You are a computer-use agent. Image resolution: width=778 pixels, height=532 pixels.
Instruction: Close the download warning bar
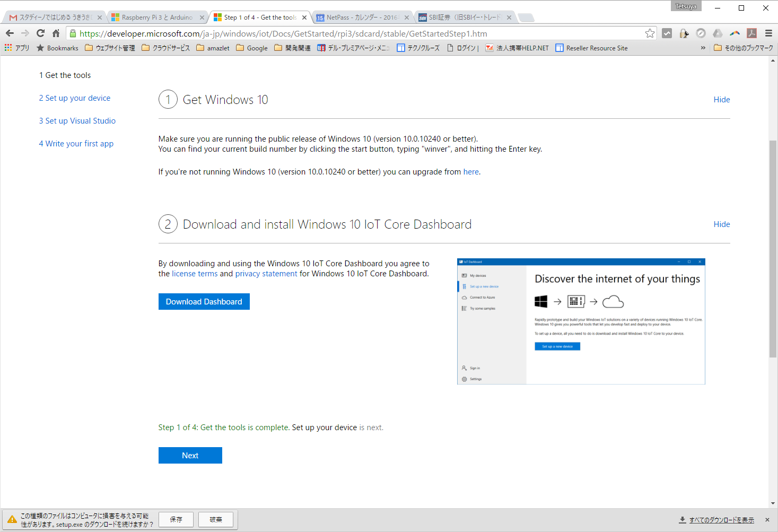click(767, 520)
